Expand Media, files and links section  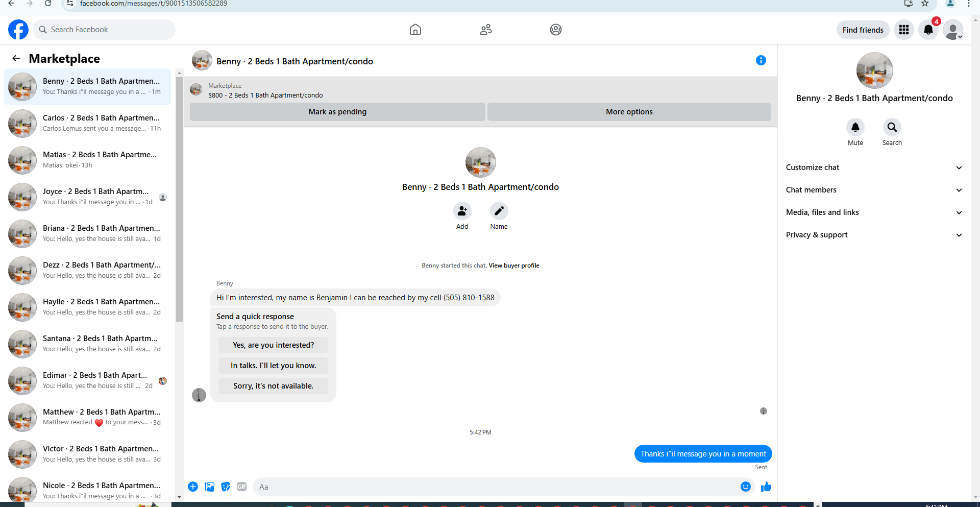tap(874, 212)
